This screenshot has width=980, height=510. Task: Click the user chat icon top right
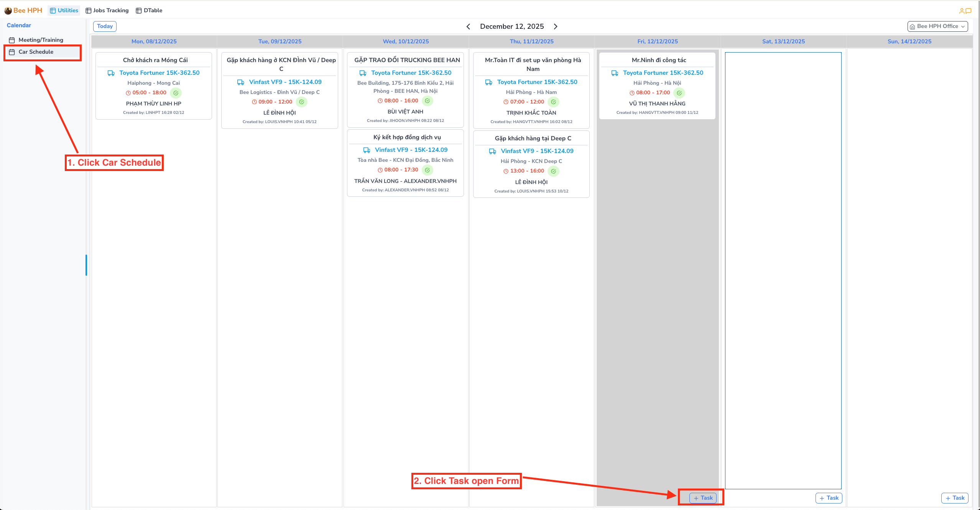coord(965,11)
